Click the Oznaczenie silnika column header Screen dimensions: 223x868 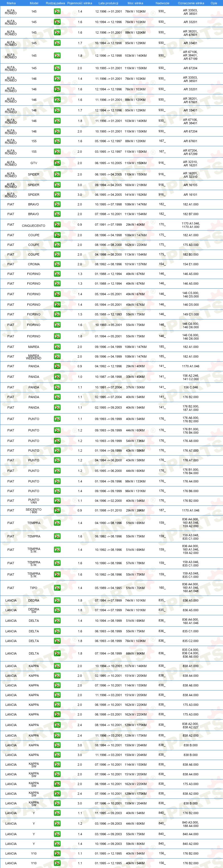pos(191,3)
